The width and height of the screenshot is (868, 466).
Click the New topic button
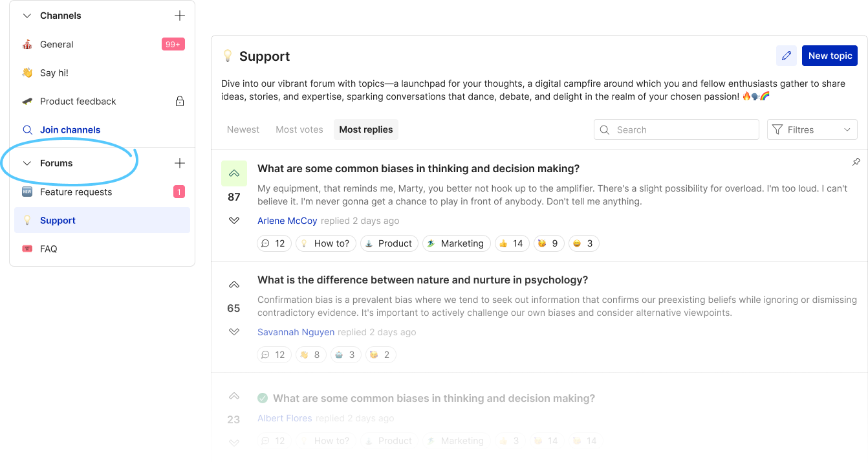pos(830,56)
